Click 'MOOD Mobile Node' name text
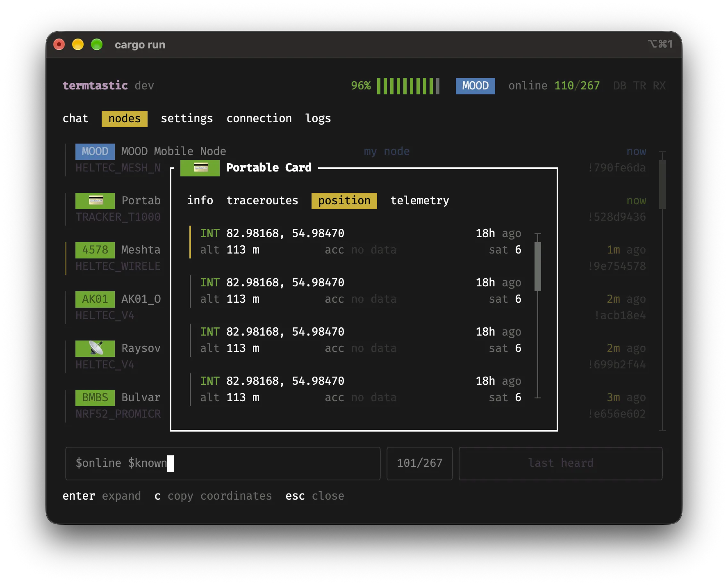728x585 pixels. [x=174, y=151]
